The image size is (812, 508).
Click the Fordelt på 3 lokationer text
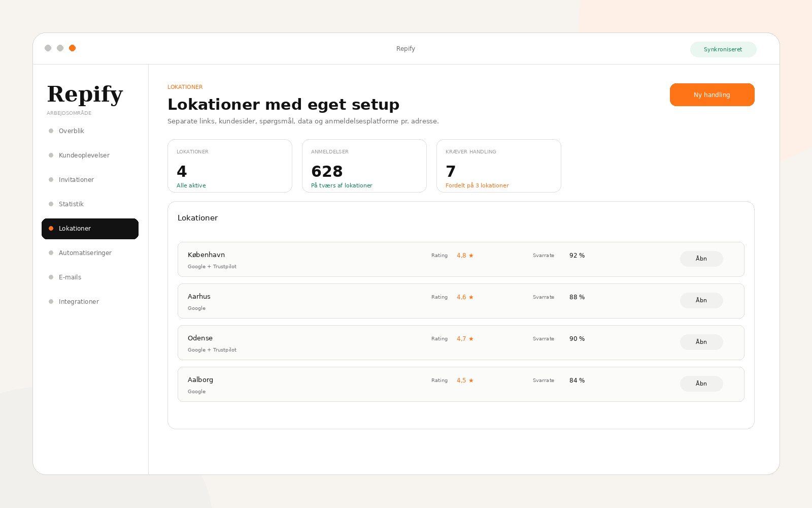(477, 185)
